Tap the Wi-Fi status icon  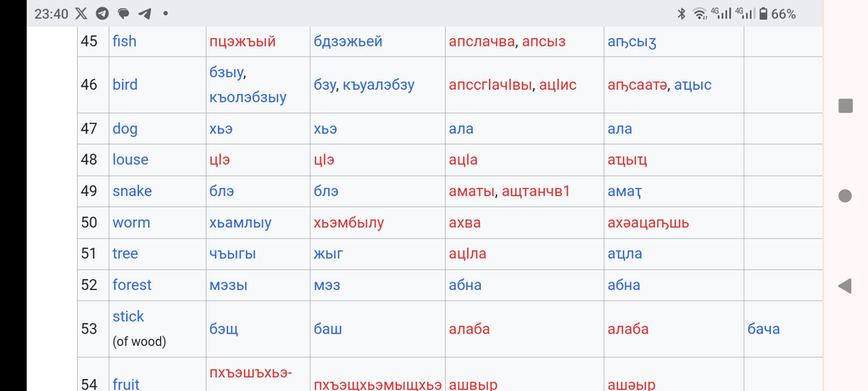coord(700,14)
